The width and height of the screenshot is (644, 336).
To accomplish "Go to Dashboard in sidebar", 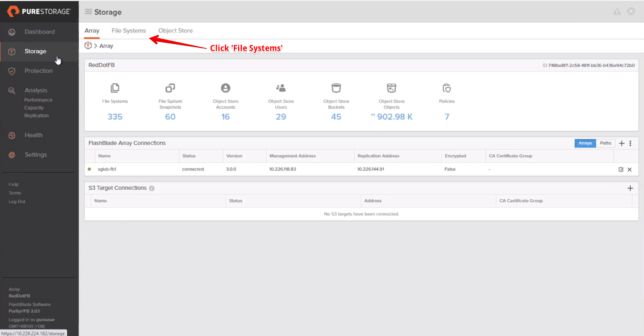I will (39, 32).
